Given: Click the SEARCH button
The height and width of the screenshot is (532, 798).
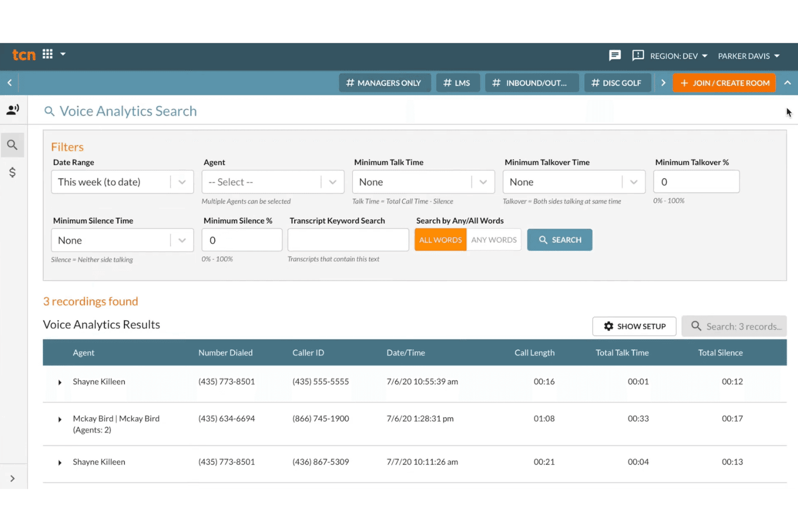Looking at the screenshot, I should point(560,240).
